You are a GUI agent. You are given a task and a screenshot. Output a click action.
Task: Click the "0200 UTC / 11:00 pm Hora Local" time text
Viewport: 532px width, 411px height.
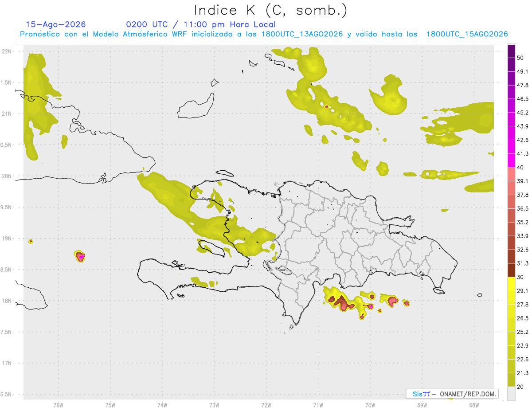click(x=201, y=24)
